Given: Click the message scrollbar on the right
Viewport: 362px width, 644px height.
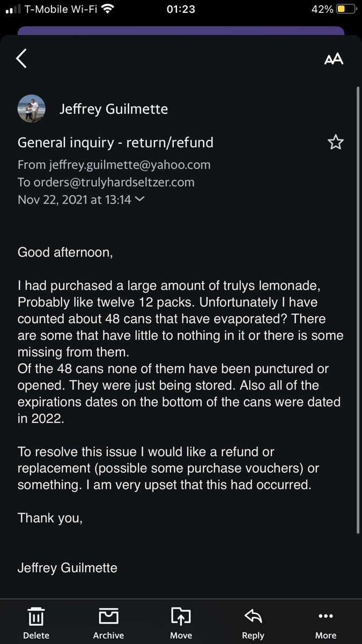Looking at the screenshot, I should click(x=358, y=309).
